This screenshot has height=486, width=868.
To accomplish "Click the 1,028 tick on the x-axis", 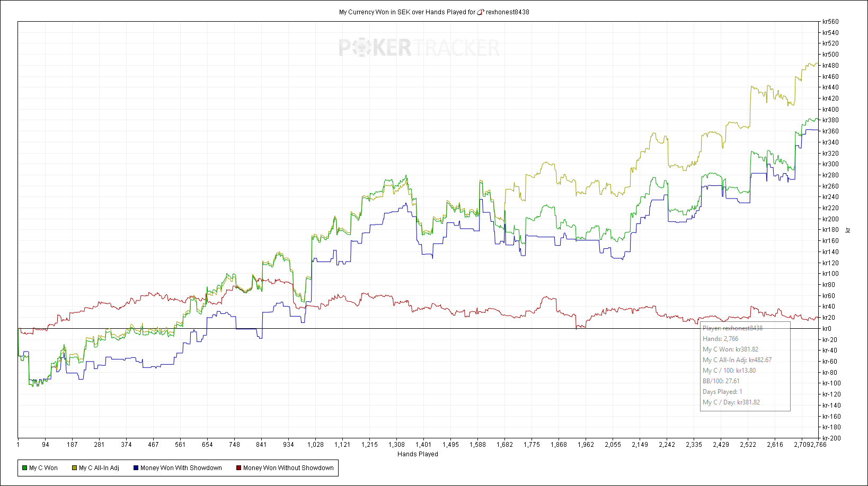I will click(x=315, y=445).
